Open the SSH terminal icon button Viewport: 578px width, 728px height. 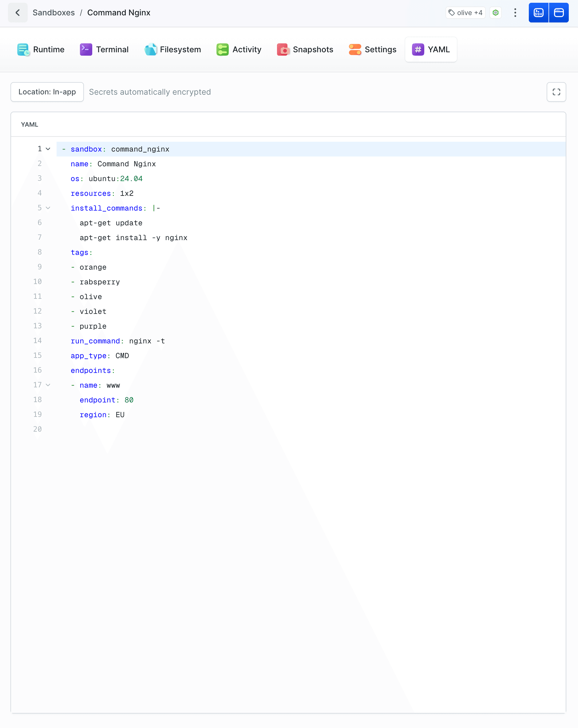[x=538, y=13]
